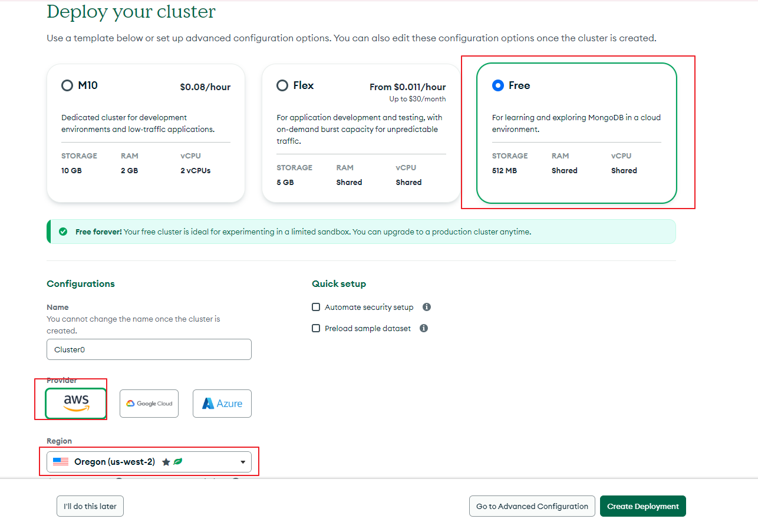
Task: Open the Oregon (us-west-2) region selector
Action: coord(149,462)
